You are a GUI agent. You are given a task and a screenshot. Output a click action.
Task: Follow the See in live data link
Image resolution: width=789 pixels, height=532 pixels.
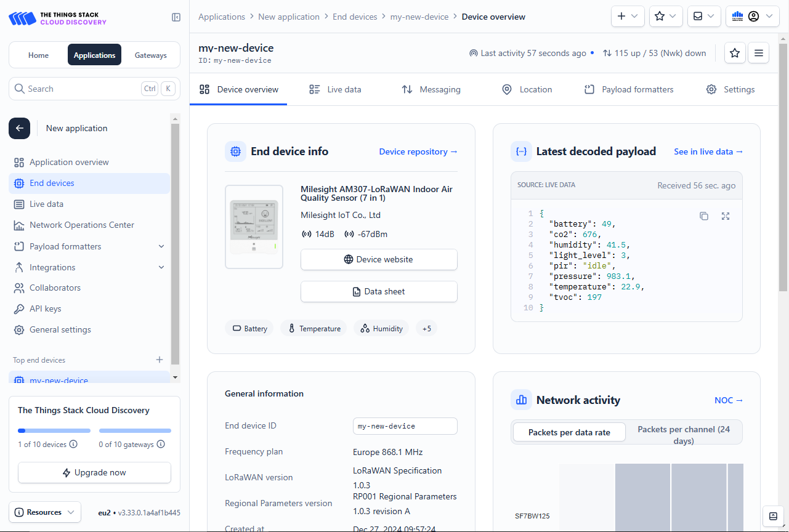[x=708, y=151]
